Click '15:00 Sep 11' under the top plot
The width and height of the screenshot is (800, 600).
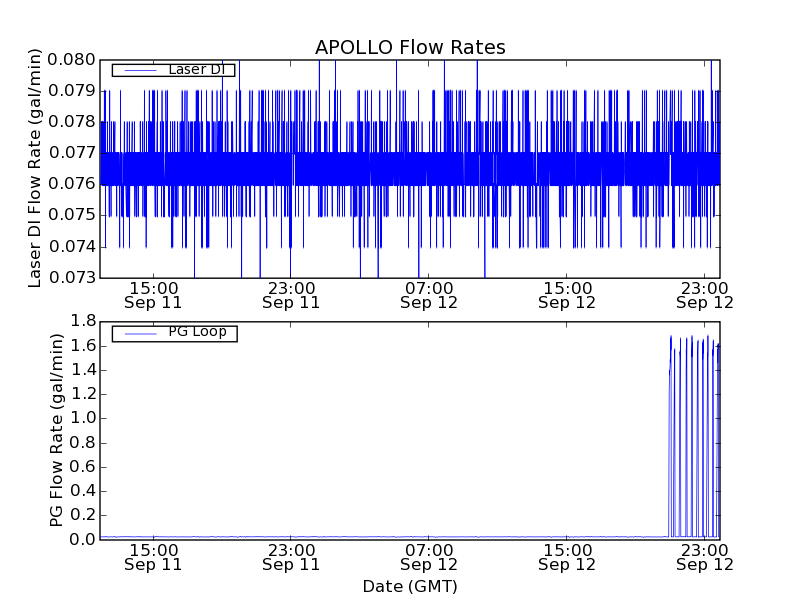153,294
